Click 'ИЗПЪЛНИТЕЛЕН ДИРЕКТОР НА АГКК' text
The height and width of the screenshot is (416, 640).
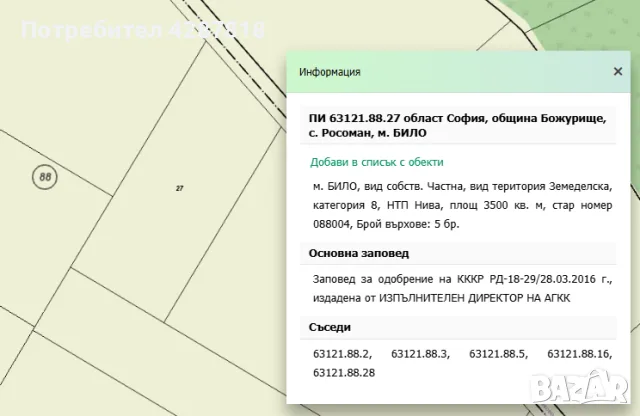(x=474, y=298)
